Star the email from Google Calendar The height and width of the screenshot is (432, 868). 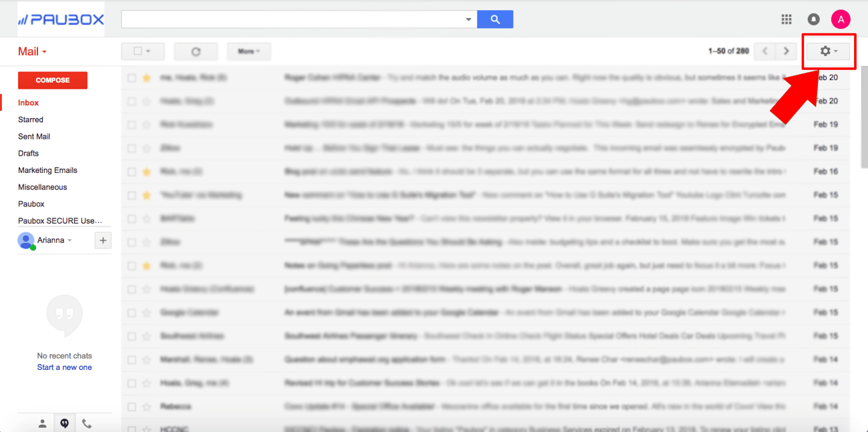click(x=146, y=312)
